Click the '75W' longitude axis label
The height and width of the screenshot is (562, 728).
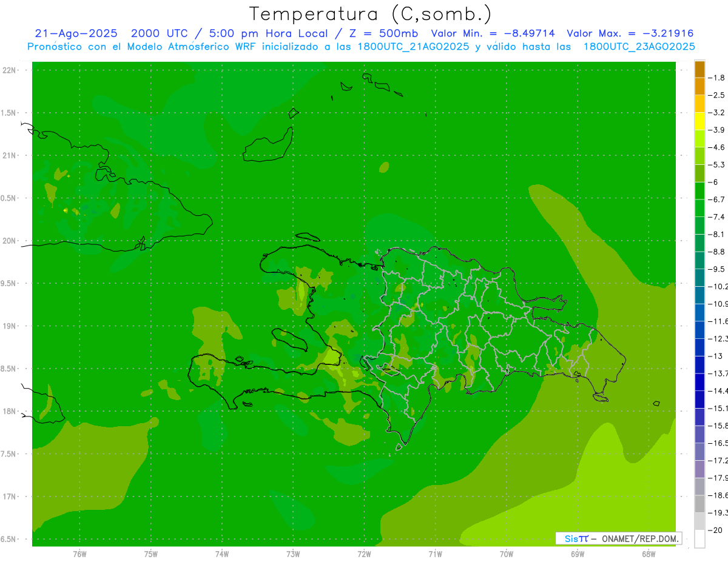151,554
